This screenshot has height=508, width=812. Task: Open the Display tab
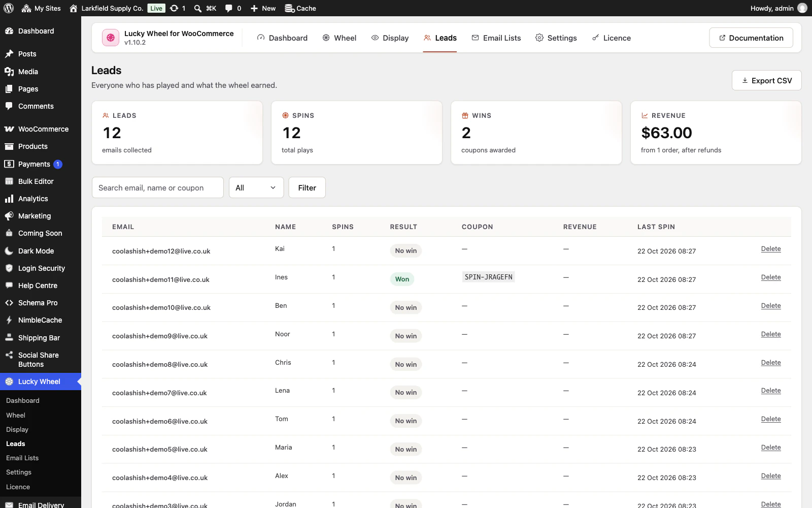click(390, 38)
